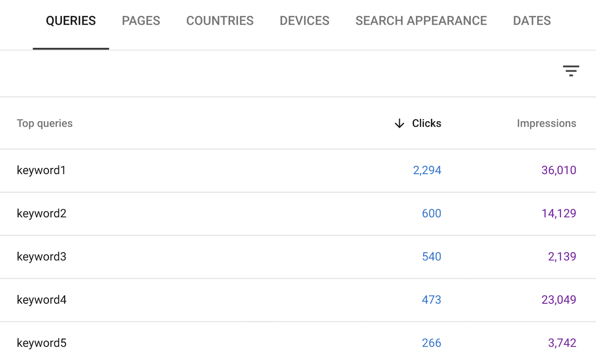This screenshot has height=364, width=596.
Task: Sort by the Clicks column header
Action: 426,123
